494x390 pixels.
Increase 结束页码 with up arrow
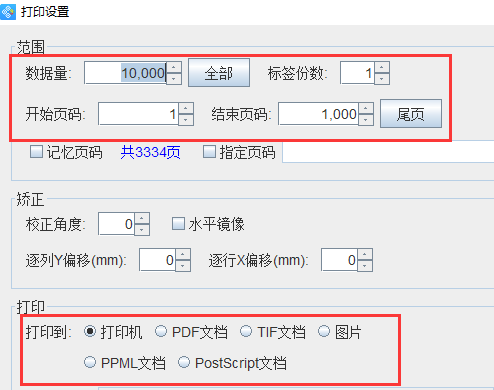[366, 108]
